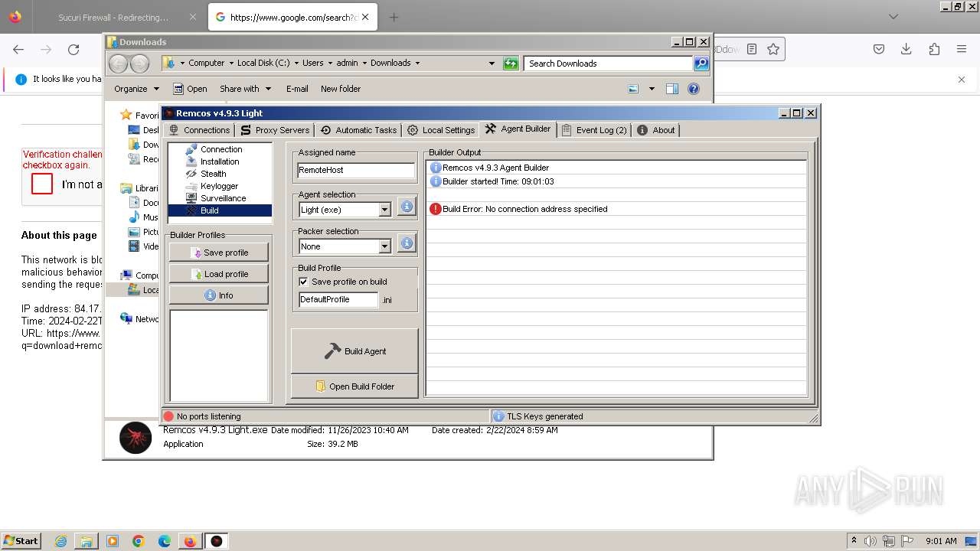Image resolution: width=980 pixels, height=551 pixels.
Task: Click the 'No ports listening' status
Action: tap(208, 416)
